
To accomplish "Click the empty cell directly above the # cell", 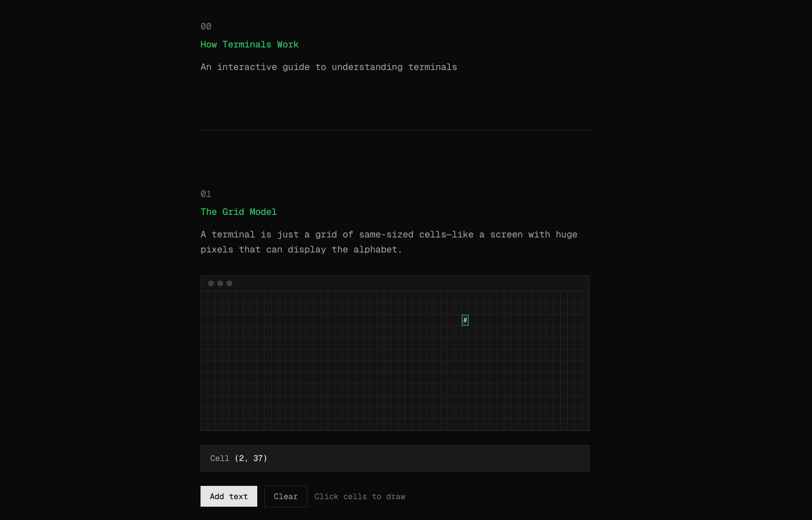I will (465, 309).
